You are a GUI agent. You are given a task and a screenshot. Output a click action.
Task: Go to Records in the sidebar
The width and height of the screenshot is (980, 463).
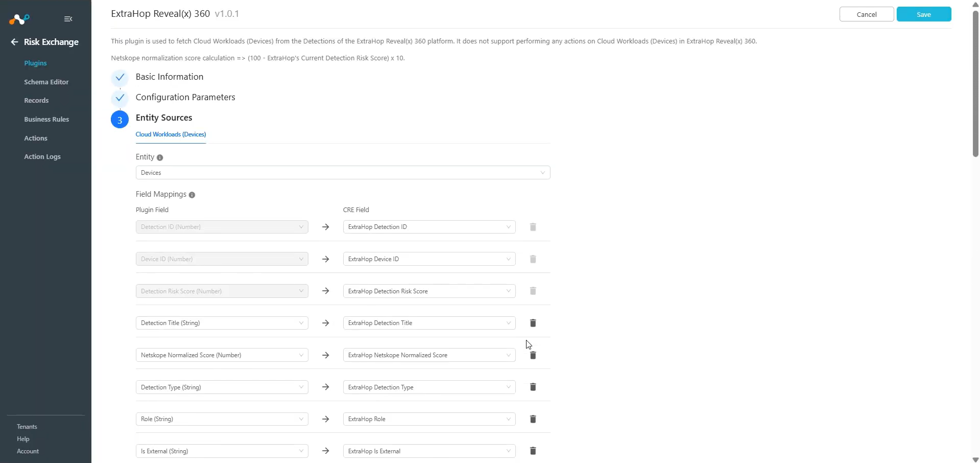(x=36, y=101)
